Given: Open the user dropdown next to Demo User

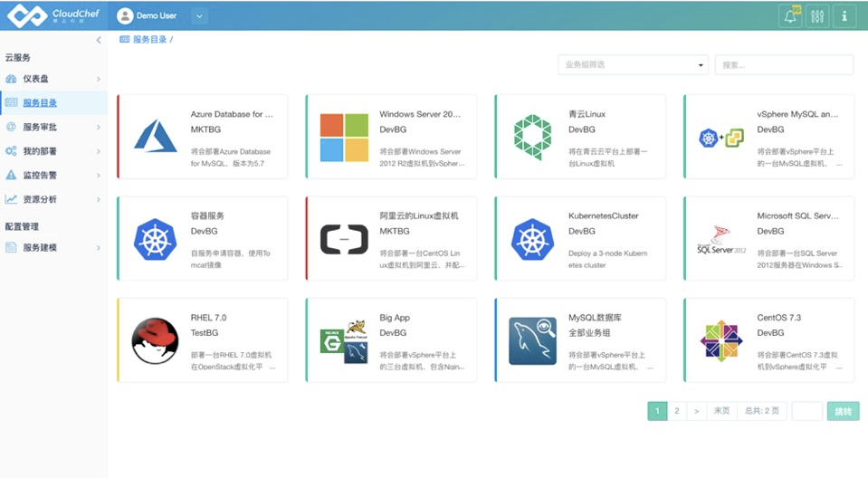Looking at the screenshot, I should point(199,16).
